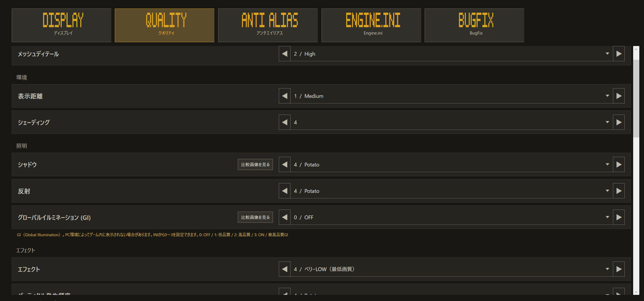Screen dimensions: 644x301
Task: Increase 反射 with right arrow
Action: (x=619, y=191)
